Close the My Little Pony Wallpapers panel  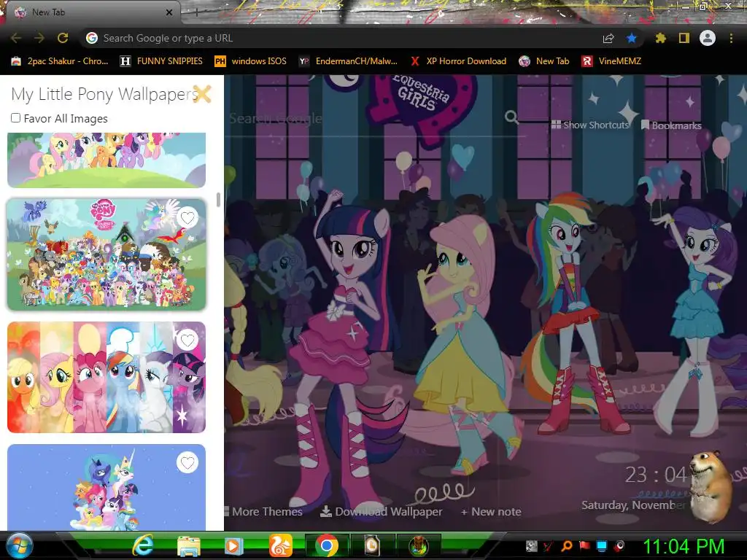click(202, 94)
